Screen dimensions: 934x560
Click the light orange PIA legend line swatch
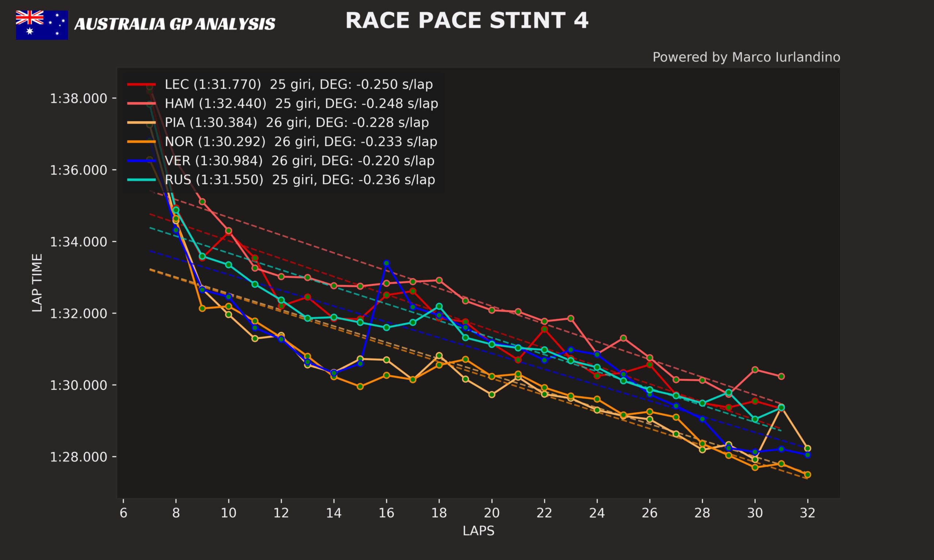coord(142,122)
